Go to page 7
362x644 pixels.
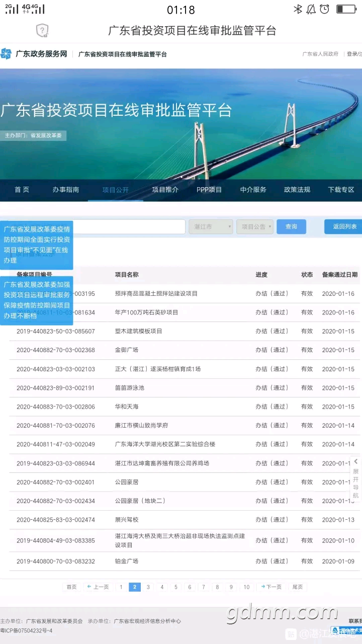pyautogui.click(x=204, y=587)
